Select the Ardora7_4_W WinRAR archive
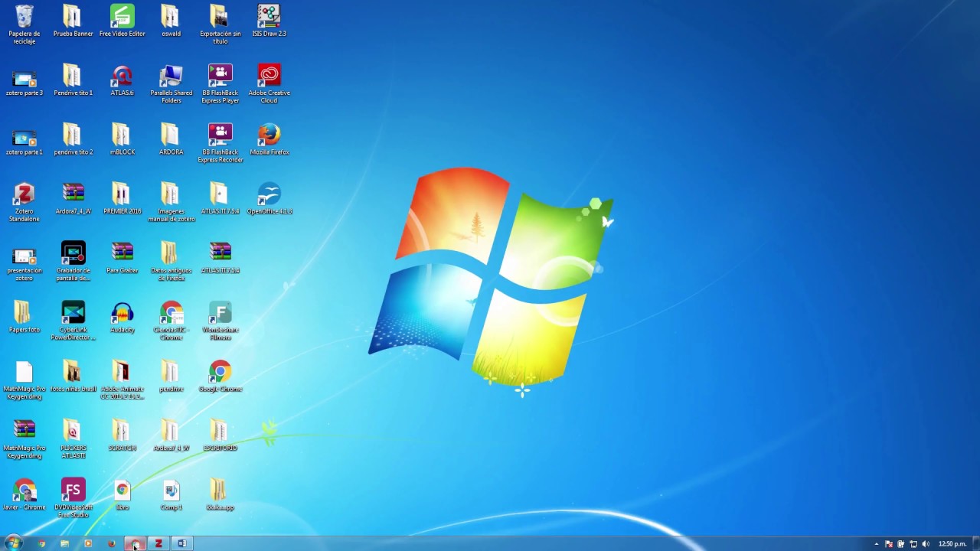This screenshot has width=980, height=551. click(x=73, y=199)
